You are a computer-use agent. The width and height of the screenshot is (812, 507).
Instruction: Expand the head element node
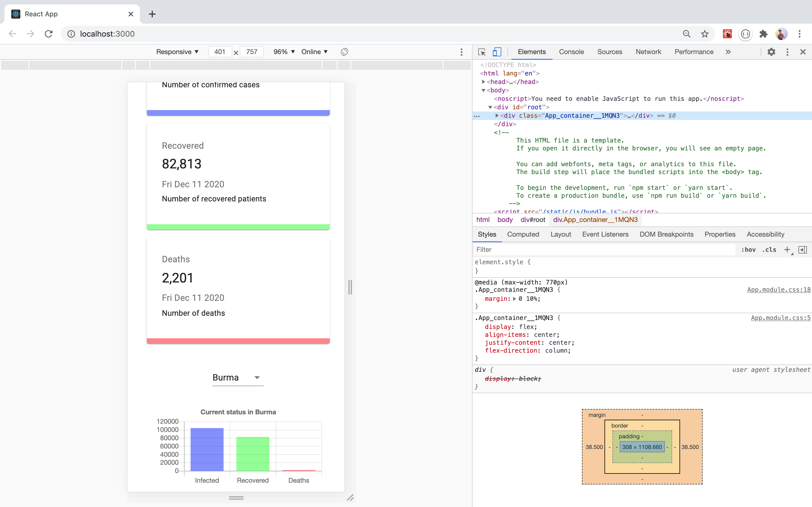tap(484, 82)
